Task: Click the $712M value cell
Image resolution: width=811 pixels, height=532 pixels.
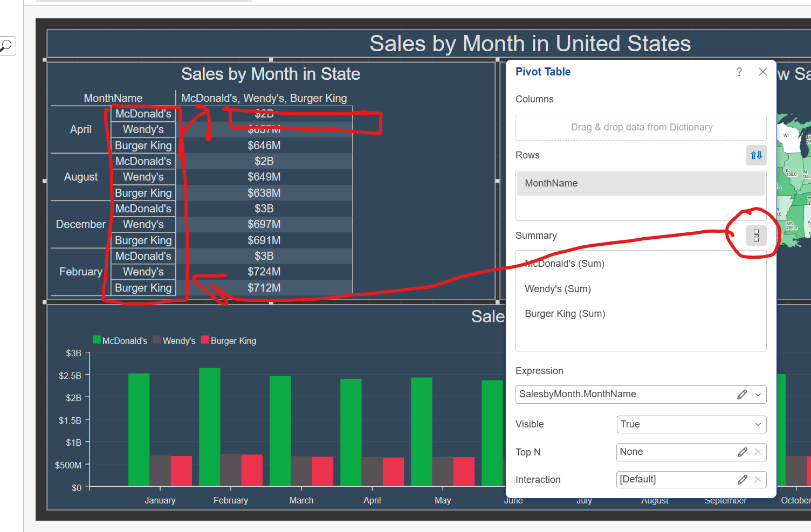Action: pyautogui.click(x=264, y=288)
